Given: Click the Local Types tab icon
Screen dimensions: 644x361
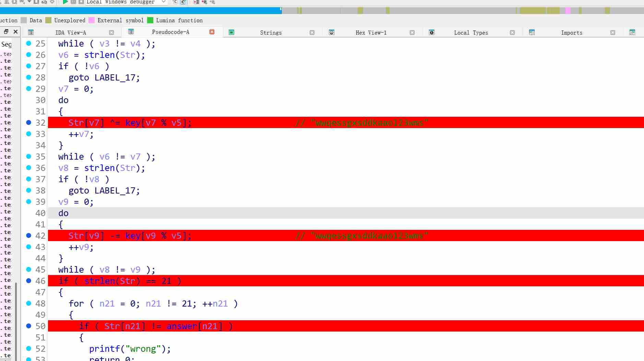Looking at the screenshot, I should tap(432, 32).
